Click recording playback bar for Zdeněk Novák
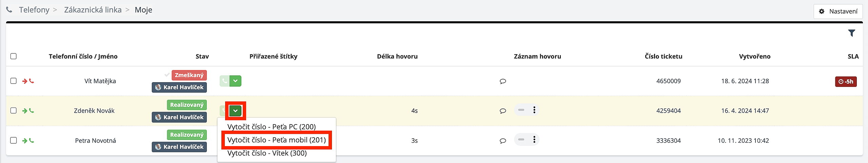The height and width of the screenshot is (163, 868). pyautogui.click(x=521, y=110)
